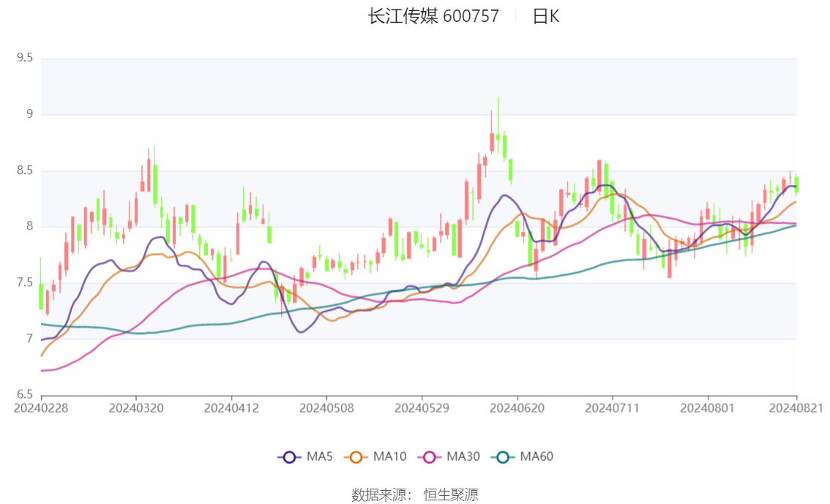Click the 20240620 date axis label

point(517,408)
